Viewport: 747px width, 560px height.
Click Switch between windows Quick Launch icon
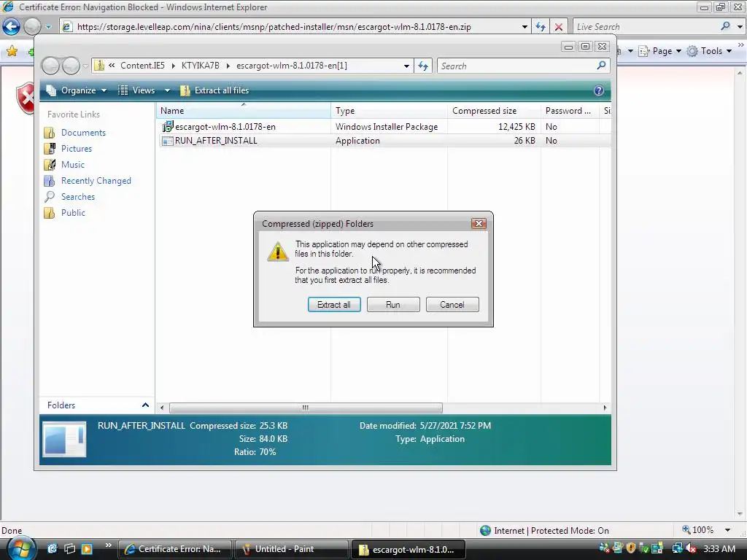[x=69, y=548]
